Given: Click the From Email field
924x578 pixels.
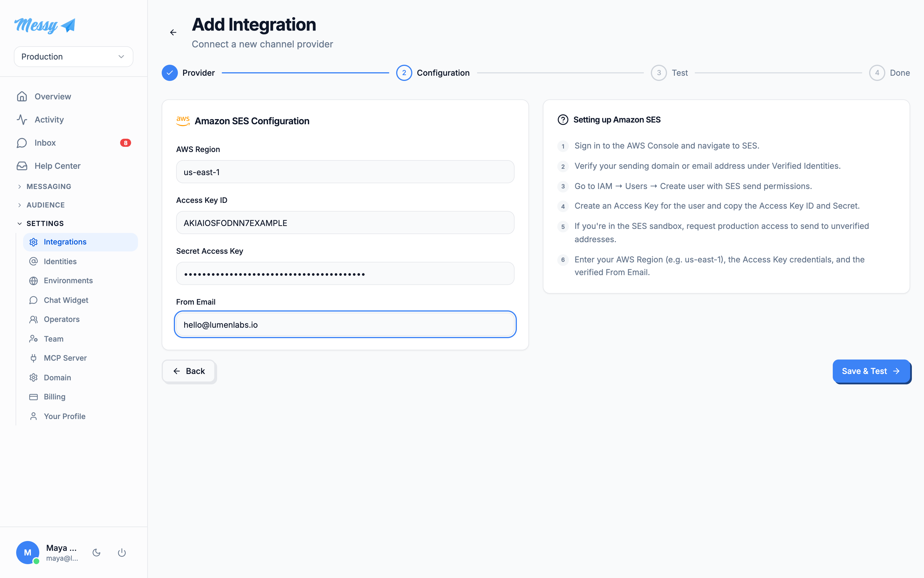Looking at the screenshot, I should [x=345, y=324].
